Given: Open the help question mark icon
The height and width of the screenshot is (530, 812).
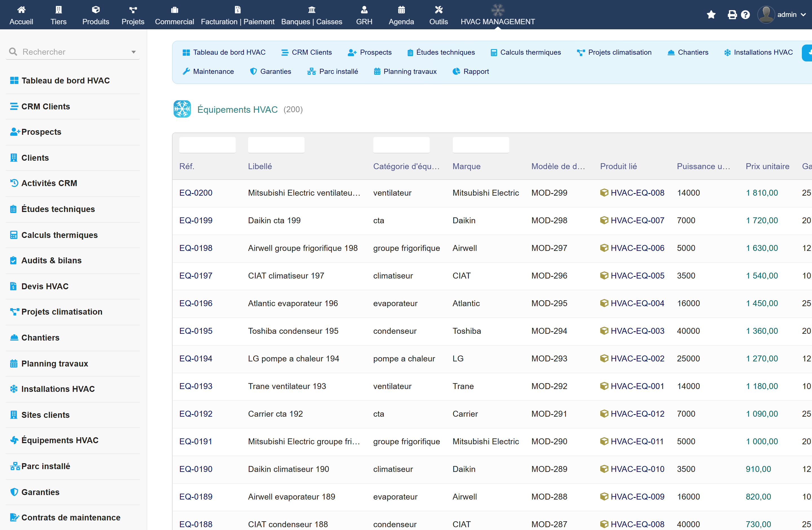Looking at the screenshot, I should (x=745, y=15).
